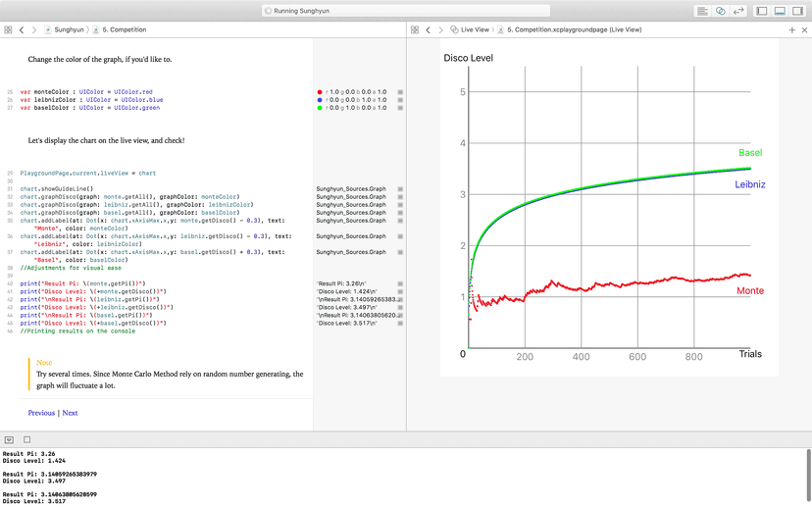Collapse the console with the disclosure button

(9, 439)
